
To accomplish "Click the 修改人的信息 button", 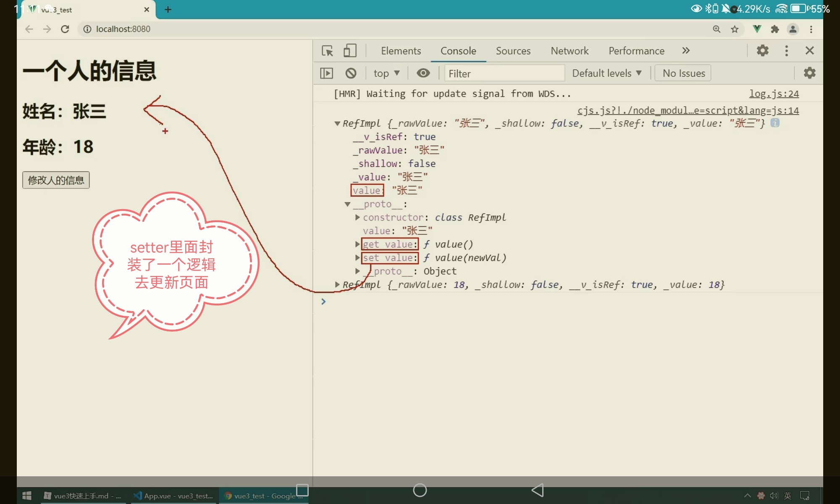I will point(56,180).
